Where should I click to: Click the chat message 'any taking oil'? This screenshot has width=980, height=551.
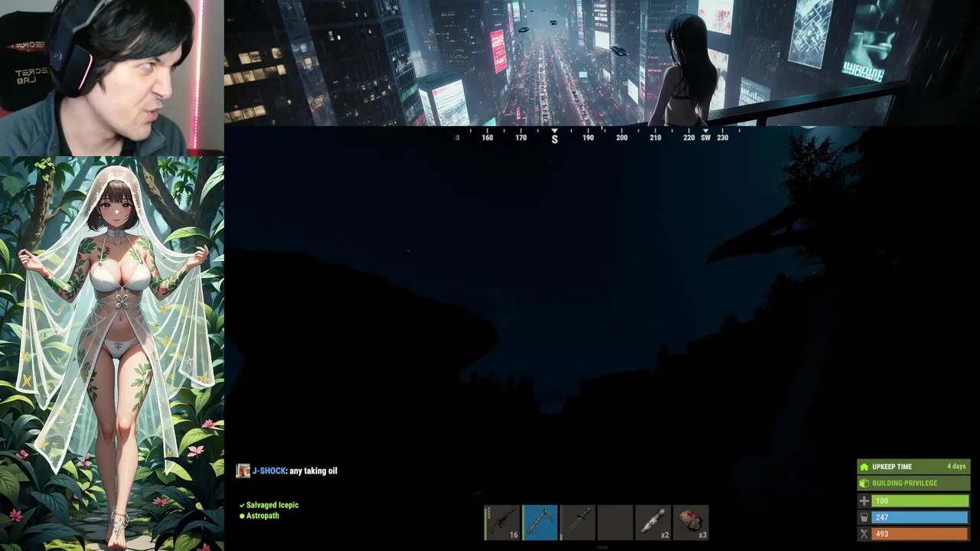[313, 471]
